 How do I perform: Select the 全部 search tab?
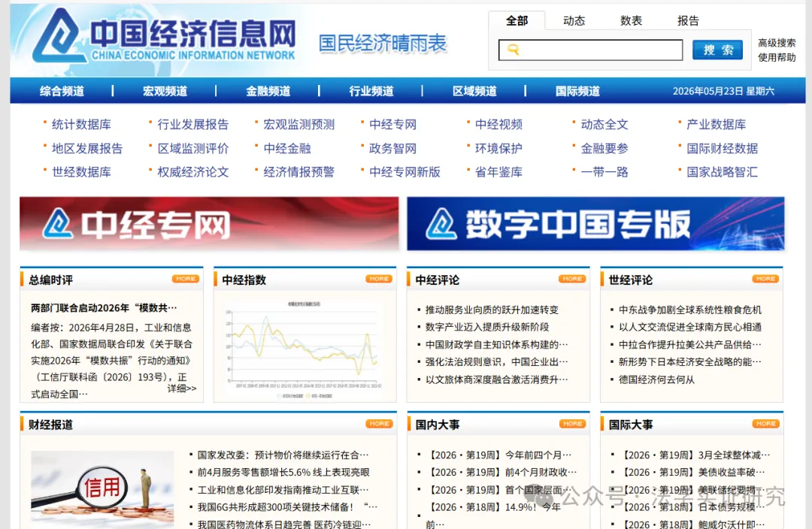point(517,21)
